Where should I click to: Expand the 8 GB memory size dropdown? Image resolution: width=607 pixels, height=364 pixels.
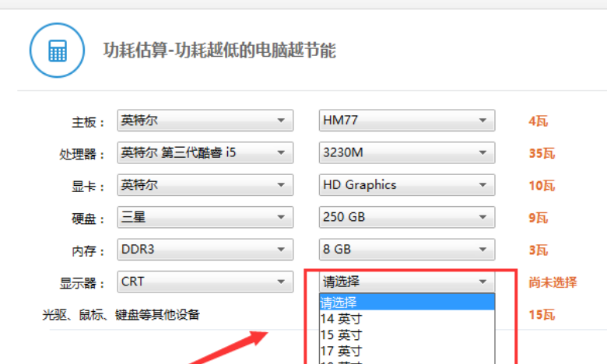click(406, 250)
